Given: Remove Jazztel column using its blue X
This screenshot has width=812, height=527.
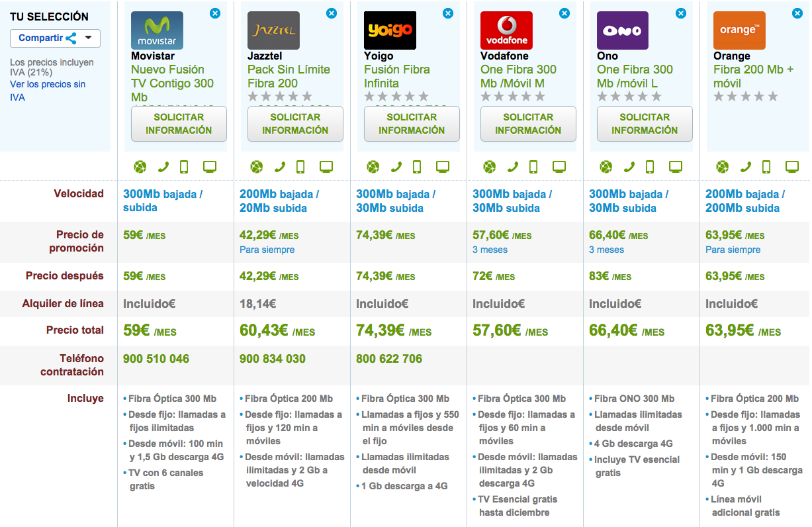Looking at the screenshot, I should point(332,13).
